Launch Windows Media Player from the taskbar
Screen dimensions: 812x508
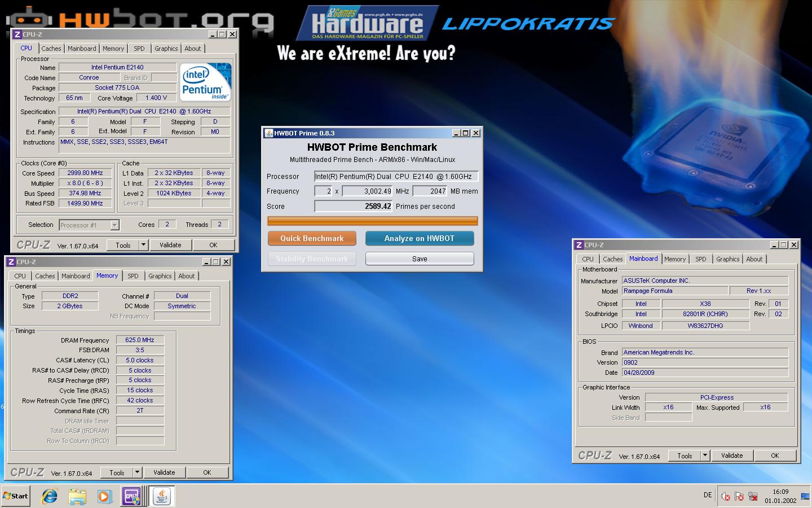tap(104, 496)
